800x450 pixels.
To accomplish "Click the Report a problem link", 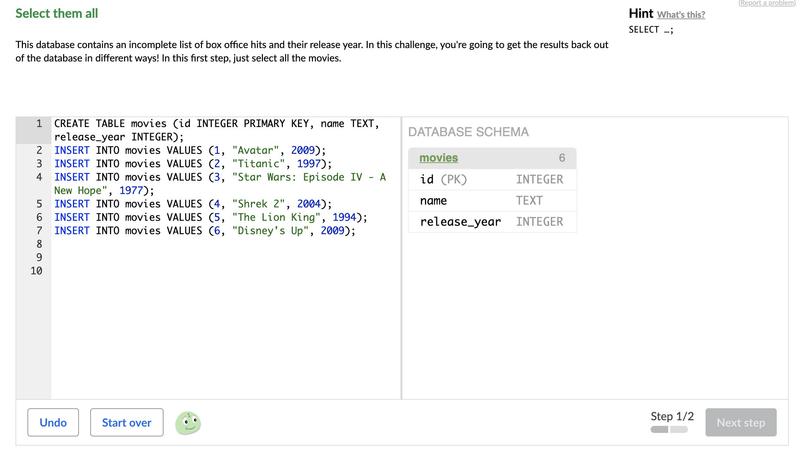I will click(x=766, y=3).
